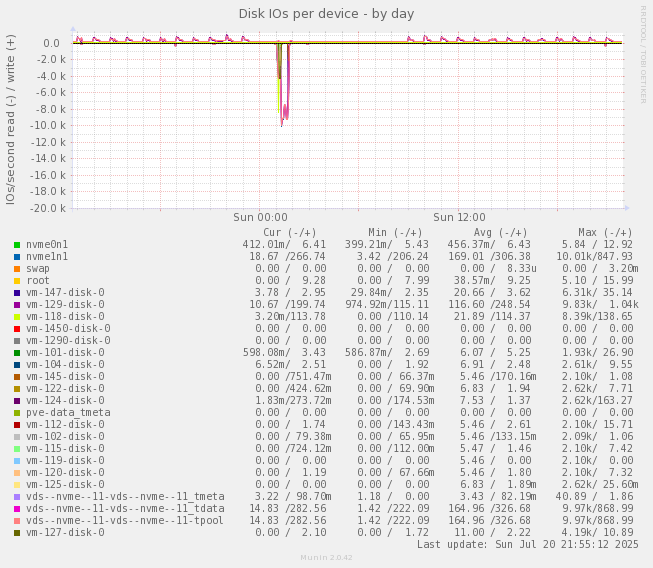
Task: Click the 'vds--nvme--11_tdata' legend label
Action: (x=125, y=509)
